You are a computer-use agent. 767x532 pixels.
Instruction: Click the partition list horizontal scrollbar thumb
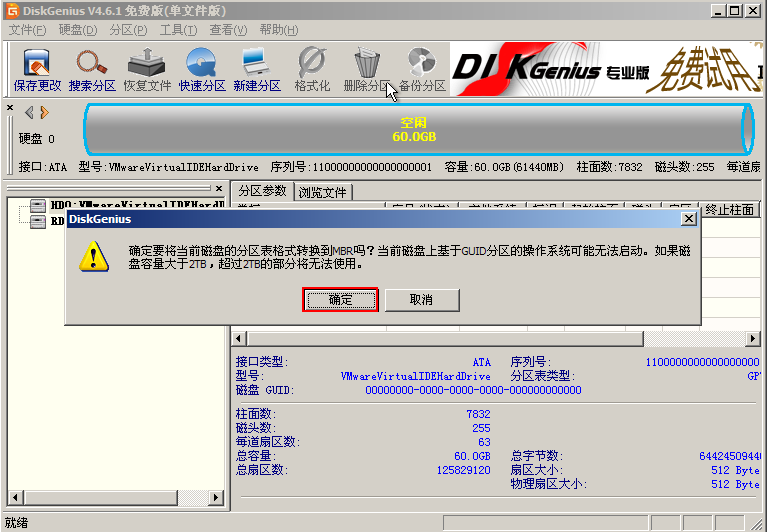[445, 338]
